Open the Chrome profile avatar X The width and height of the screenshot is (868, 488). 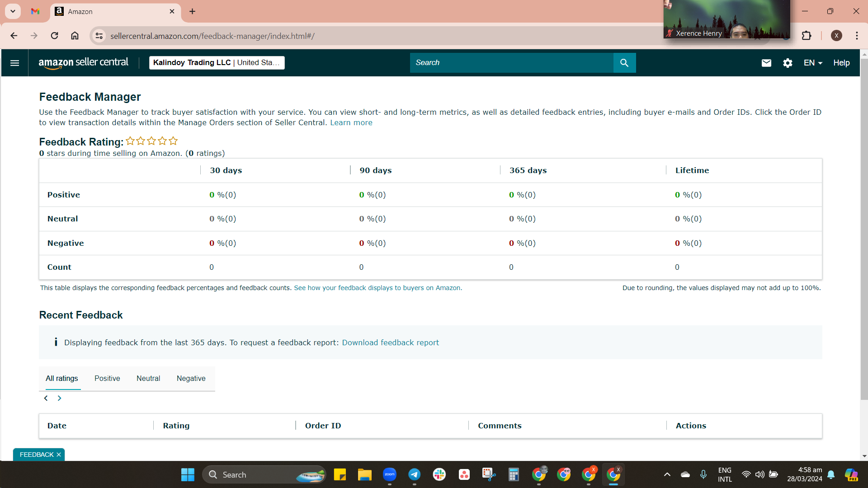click(836, 36)
